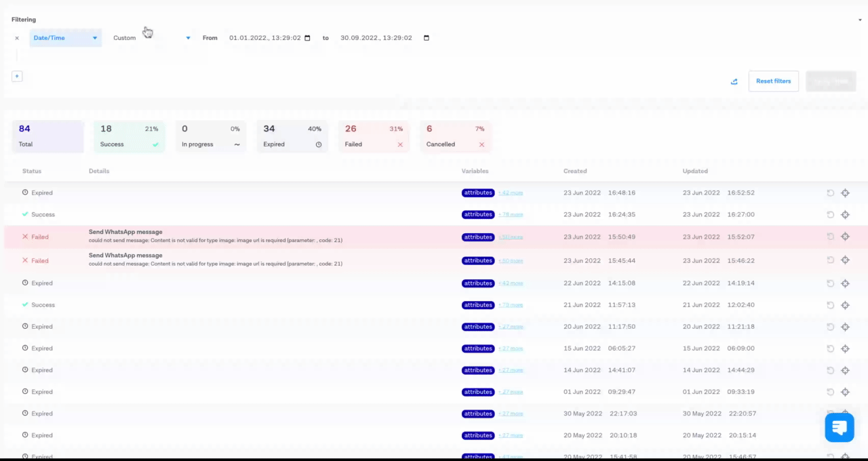Filter by the Success status card
Screen dimensions: 868x461
point(129,136)
